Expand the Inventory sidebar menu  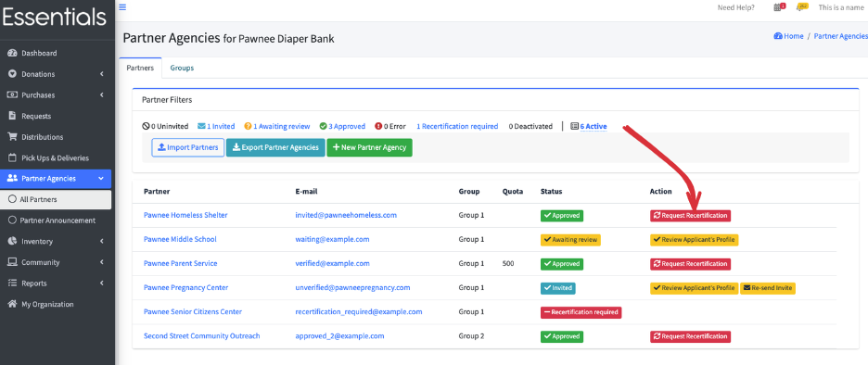(x=56, y=241)
